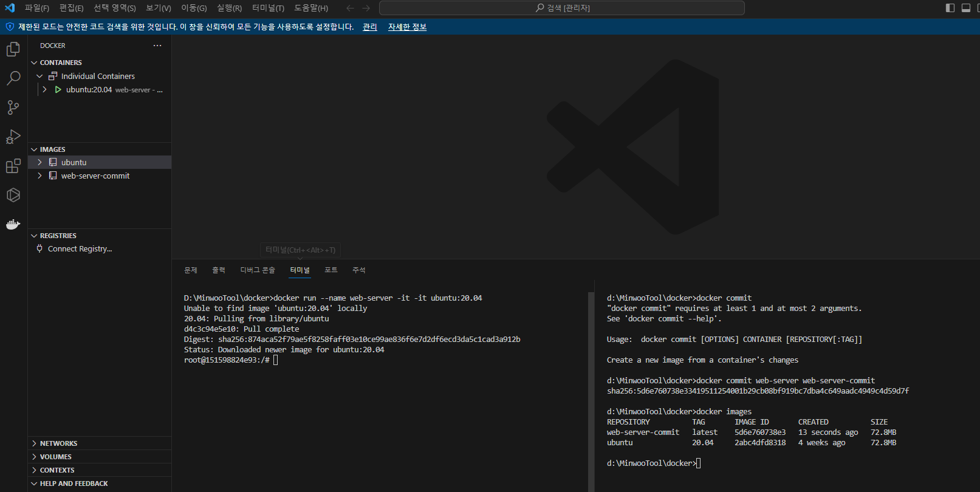
Task: Open the 도움말(H) menu
Action: click(x=311, y=8)
